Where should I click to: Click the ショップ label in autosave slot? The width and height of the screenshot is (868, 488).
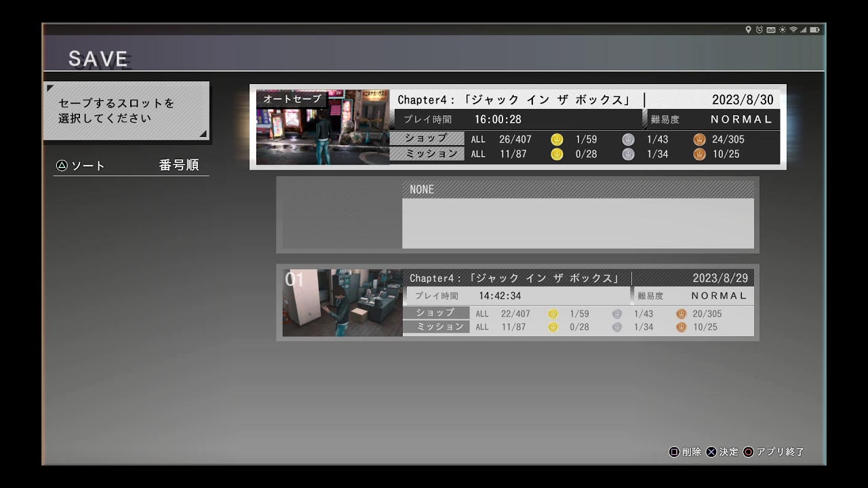pyautogui.click(x=427, y=138)
